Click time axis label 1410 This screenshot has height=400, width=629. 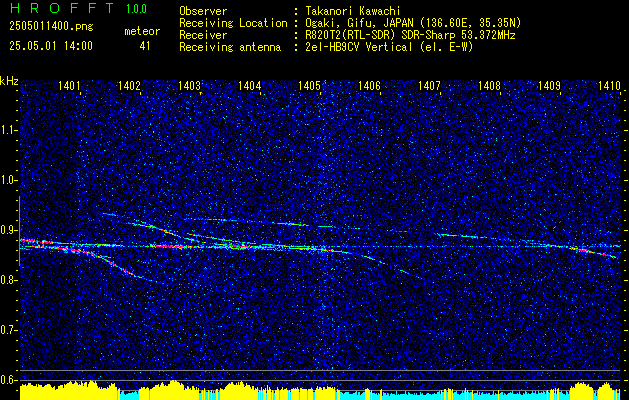coord(609,85)
